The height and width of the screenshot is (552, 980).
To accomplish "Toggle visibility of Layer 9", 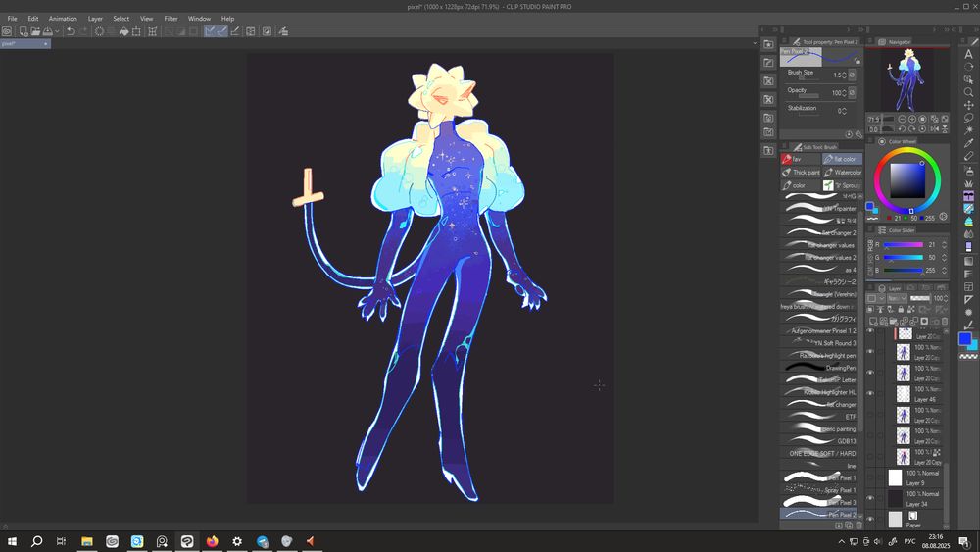I will click(870, 477).
